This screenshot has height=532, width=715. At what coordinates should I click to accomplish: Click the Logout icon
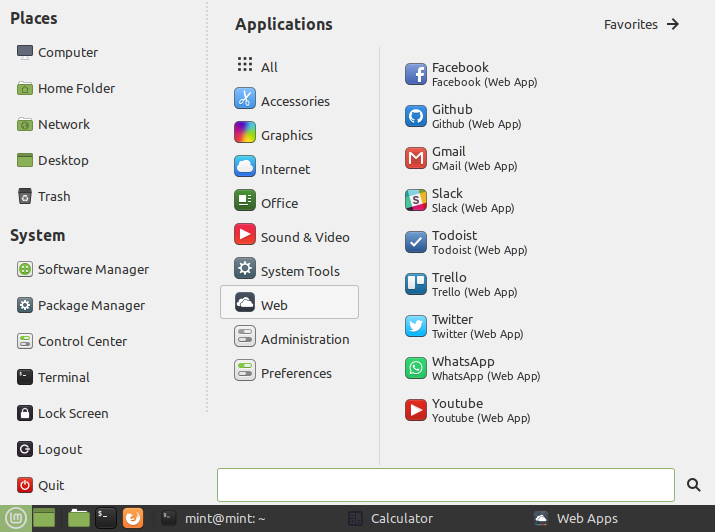click(25, 449)
